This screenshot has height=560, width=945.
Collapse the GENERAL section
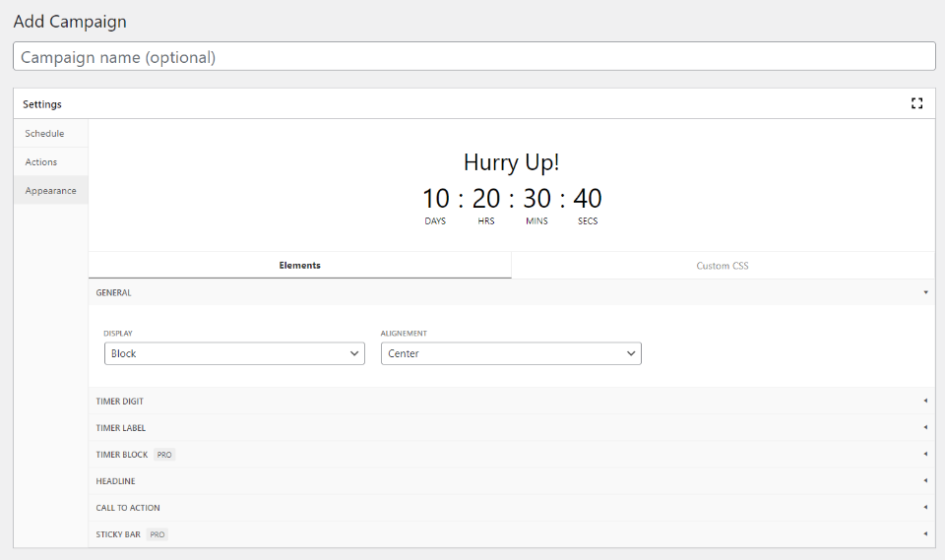coord(512,292)
